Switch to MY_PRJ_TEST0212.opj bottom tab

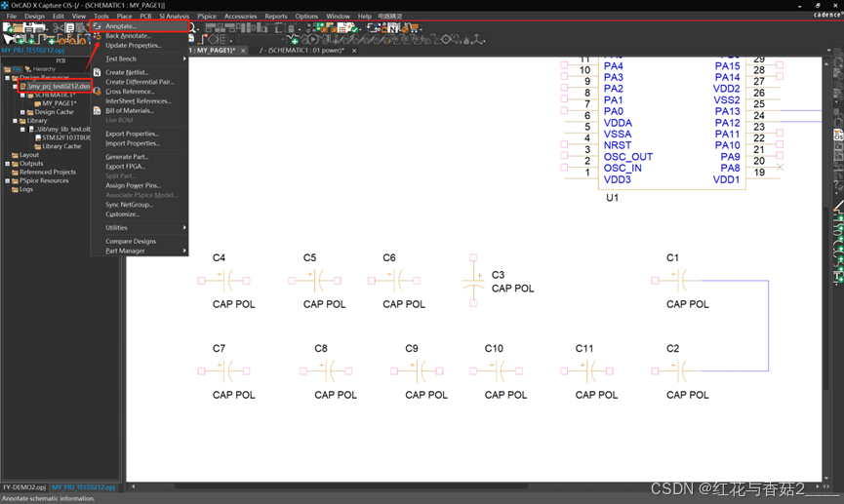click(x=84, y=487)
